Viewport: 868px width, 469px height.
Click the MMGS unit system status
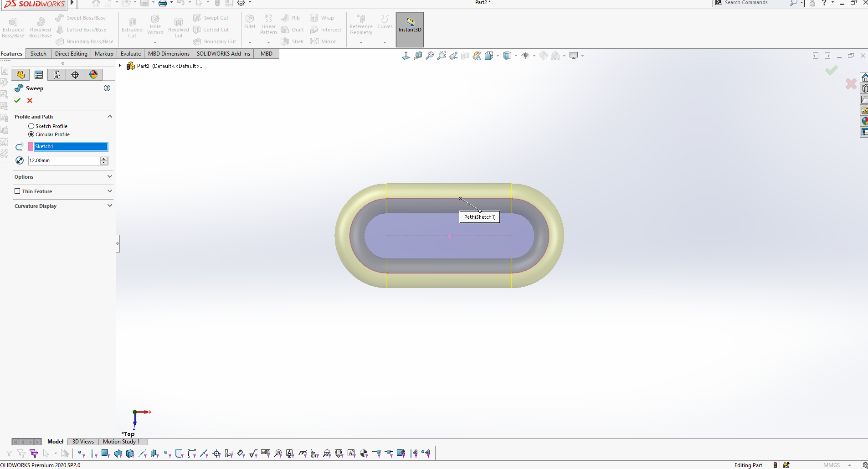click(832, 465)
